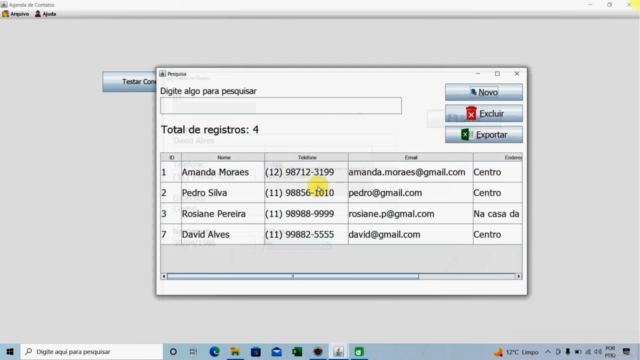Click the table's horizontal scrollbar thumb
The height and width of the screenshot is (360, 640).
(293, 276)
